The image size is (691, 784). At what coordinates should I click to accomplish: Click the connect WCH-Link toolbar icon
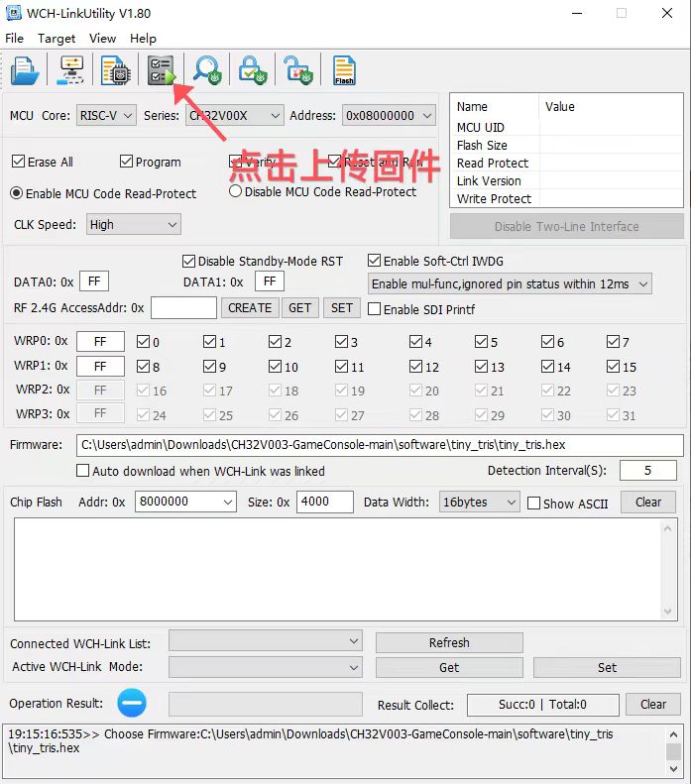72,70
